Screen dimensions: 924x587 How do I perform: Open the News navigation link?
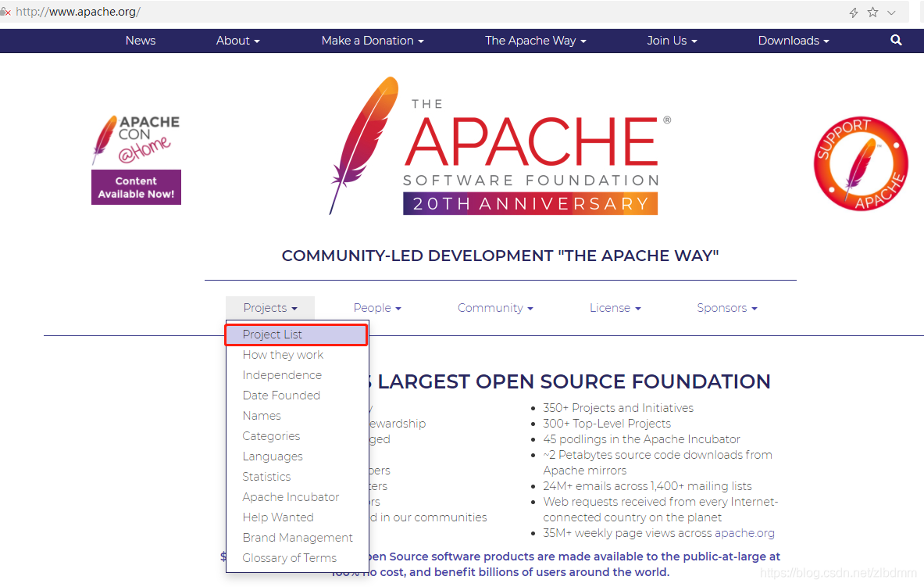(141, 41)
